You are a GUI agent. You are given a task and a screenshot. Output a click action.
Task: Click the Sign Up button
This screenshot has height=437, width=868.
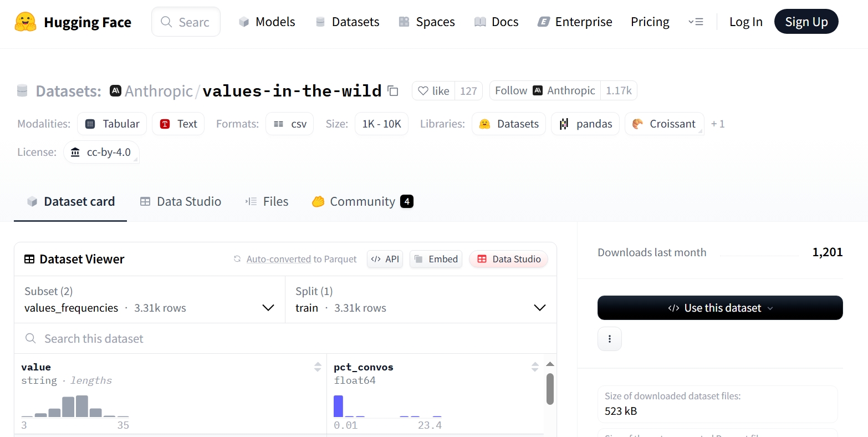806,22
